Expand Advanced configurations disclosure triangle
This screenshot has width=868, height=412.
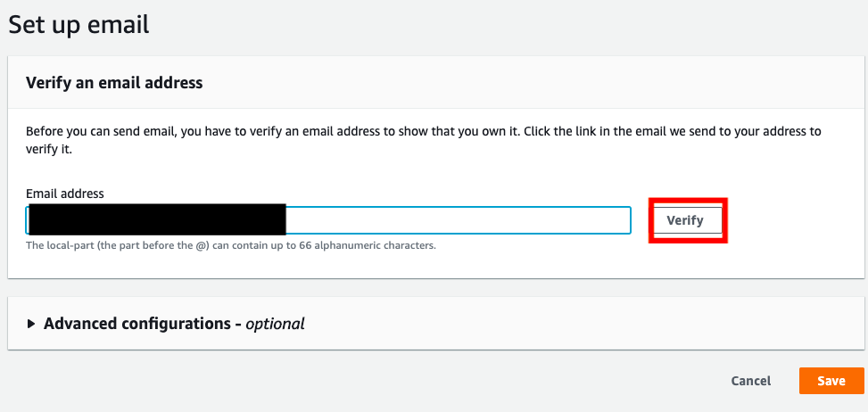click(x=31, y=324)
